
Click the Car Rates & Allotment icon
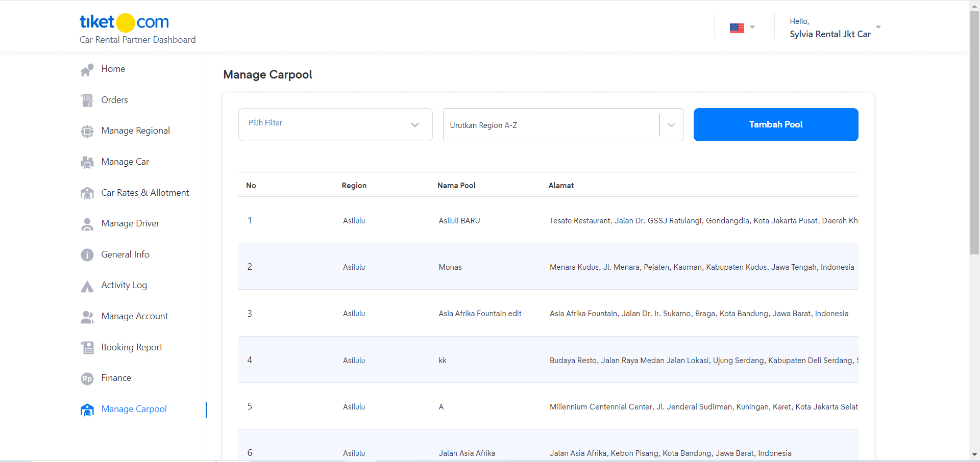pos(87,193)
